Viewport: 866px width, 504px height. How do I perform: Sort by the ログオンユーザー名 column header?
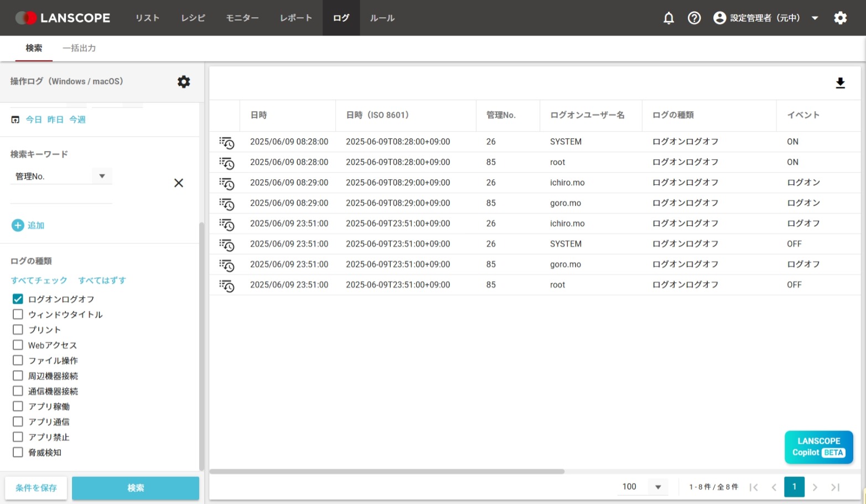tap(587, 115)
